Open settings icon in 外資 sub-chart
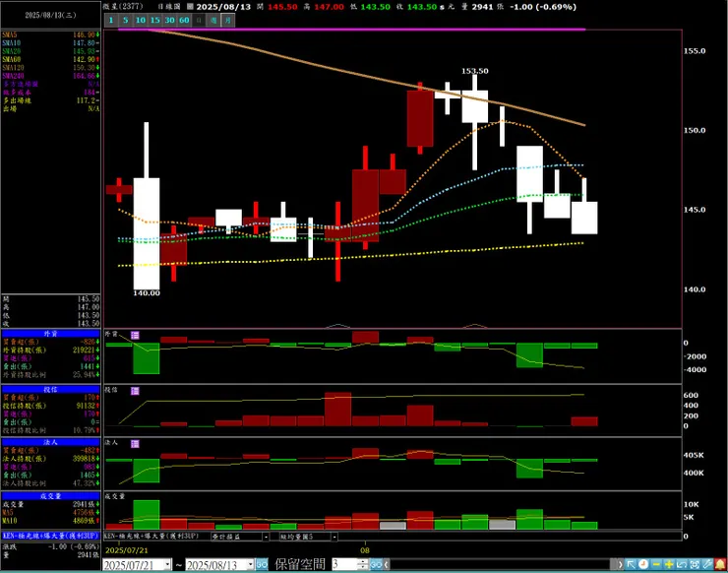728x573 pixels. [135, 335]
